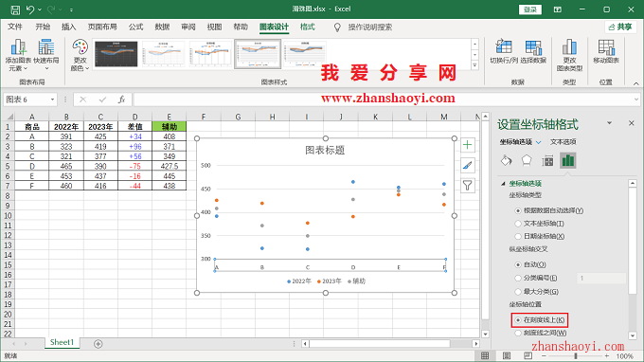Open Quick Layout (快速布局) options
This screenshot has height=362, width=644.
click(x=46, y=55)
